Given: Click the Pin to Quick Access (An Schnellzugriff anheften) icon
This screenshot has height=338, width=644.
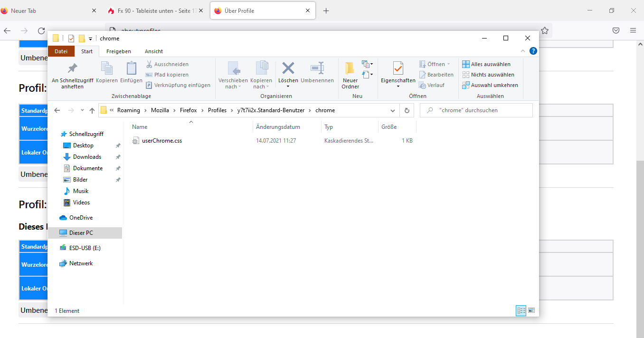Looking at the screenshot, I should pos(72,69).
